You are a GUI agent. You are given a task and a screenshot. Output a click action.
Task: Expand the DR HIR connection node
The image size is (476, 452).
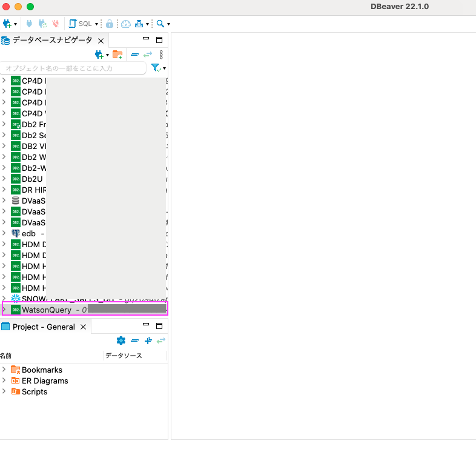click(x=4, y=190)
